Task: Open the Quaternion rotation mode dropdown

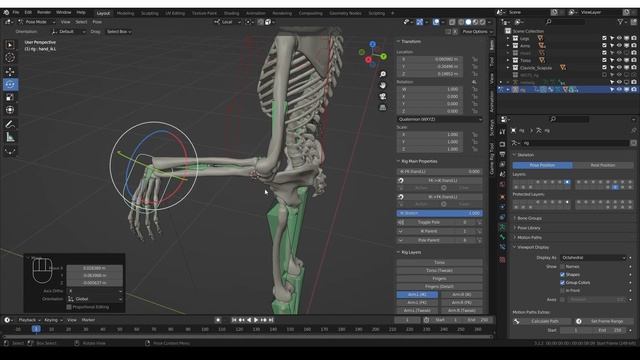Action: pyautogui.click(x=440, y=119)
